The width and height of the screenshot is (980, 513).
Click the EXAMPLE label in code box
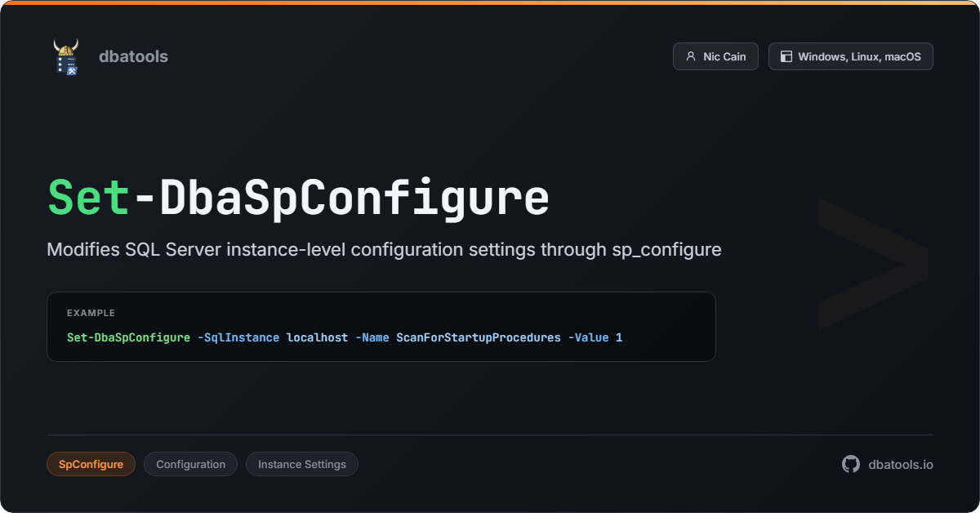pos(91,313)
